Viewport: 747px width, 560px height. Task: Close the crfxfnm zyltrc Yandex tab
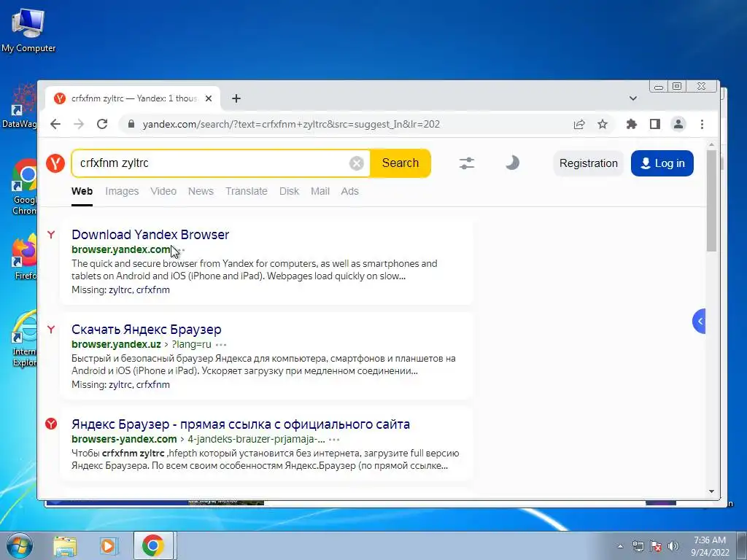[x=209, y=98]
